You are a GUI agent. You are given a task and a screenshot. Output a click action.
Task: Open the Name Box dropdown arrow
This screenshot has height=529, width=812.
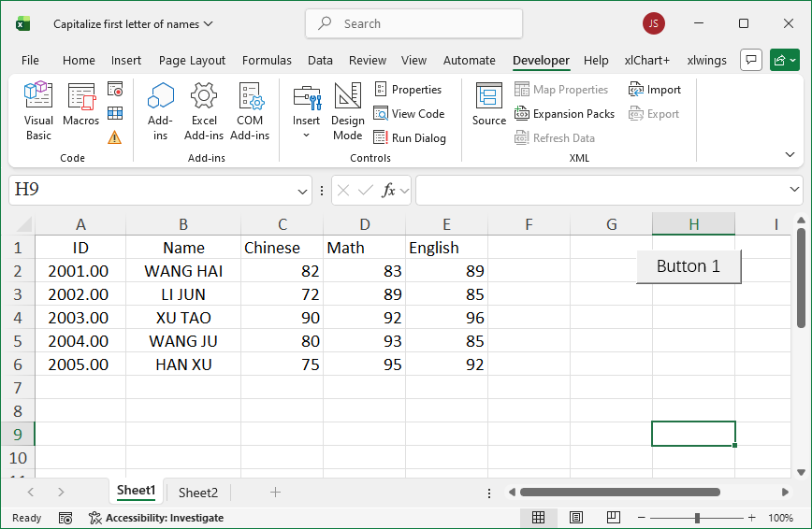tap(303, 191)
